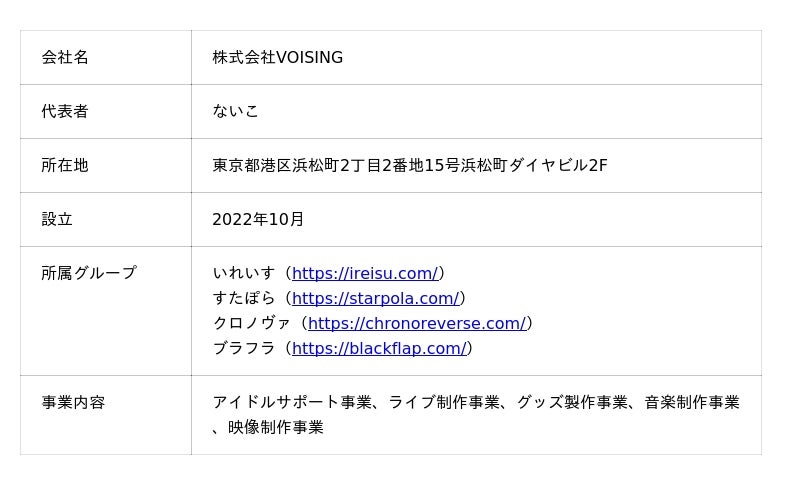The image size is (800, 485).
Task: Click the 会社名 row label
Action: click(65, 57)
